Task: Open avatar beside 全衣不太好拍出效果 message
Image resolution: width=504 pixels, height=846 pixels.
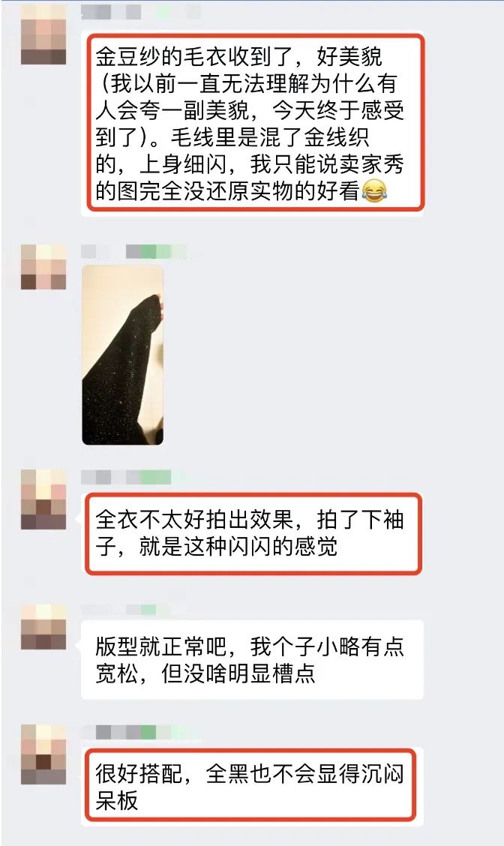Action: coord(43,499)
